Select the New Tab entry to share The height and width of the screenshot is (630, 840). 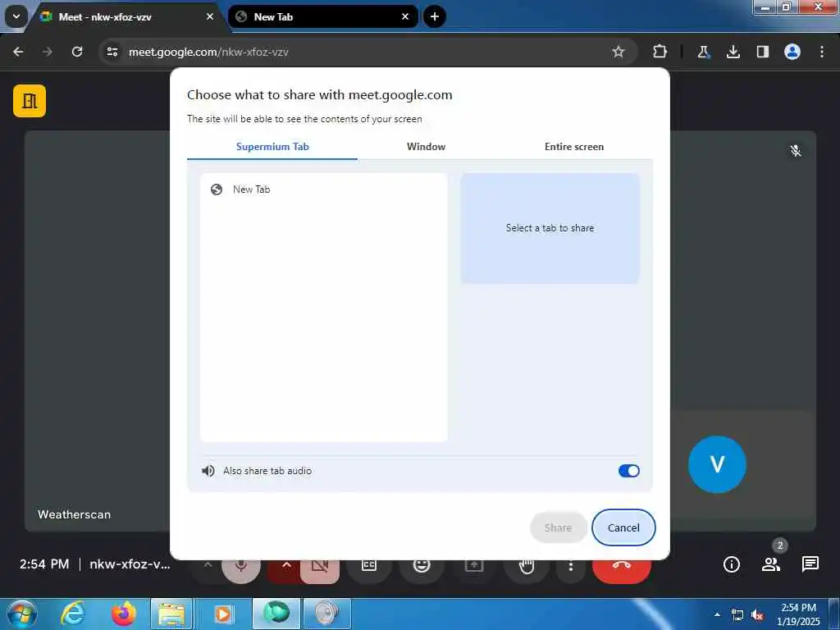323,189
